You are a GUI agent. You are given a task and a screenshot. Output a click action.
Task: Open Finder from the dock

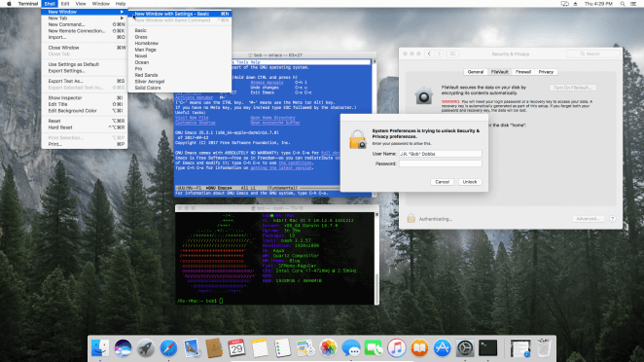pyautogui.click(x=100, y=348)
